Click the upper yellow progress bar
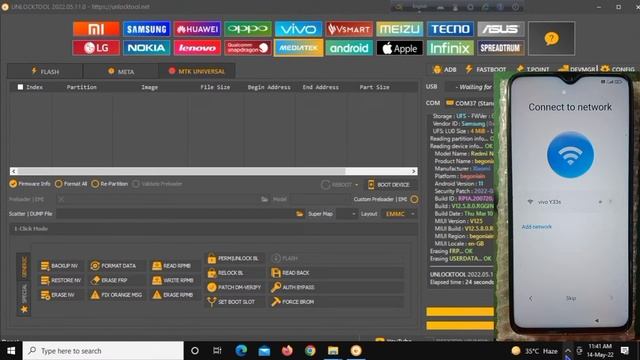Image resolution: width=640 pixels, height=360 pixels. pyautogui.click(x=460, y=312)
